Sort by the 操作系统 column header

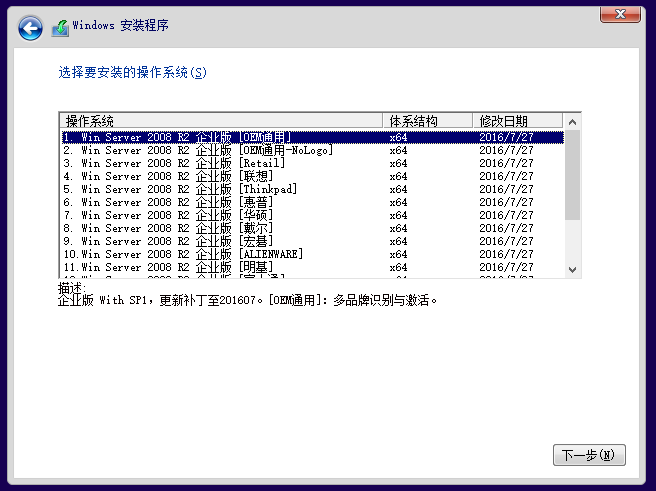(x=221, y=121)
